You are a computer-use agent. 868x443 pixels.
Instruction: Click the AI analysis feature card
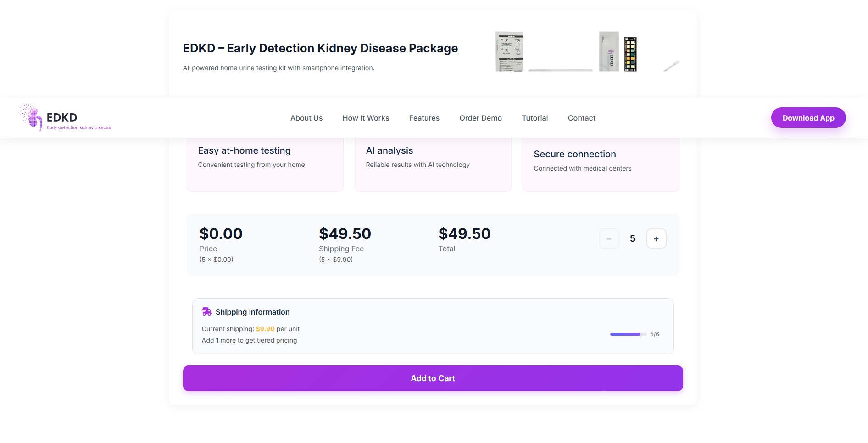tap(433, 164)
